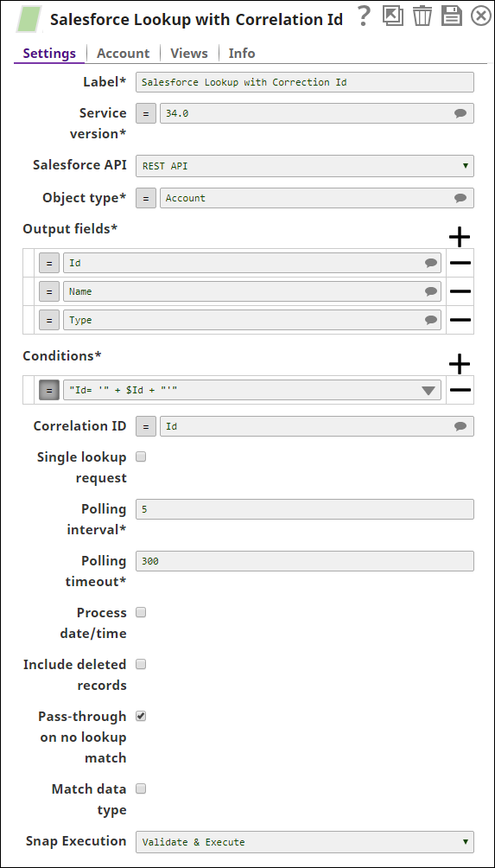This screenshot has width=495, height=868.
Task: Open the help question mark icon
Action: (363, 16)
